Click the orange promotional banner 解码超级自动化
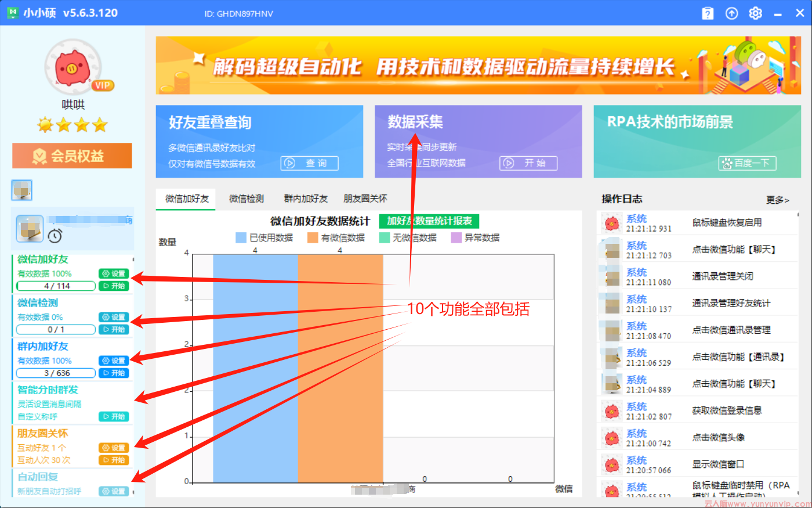 (x=478, y=66)
